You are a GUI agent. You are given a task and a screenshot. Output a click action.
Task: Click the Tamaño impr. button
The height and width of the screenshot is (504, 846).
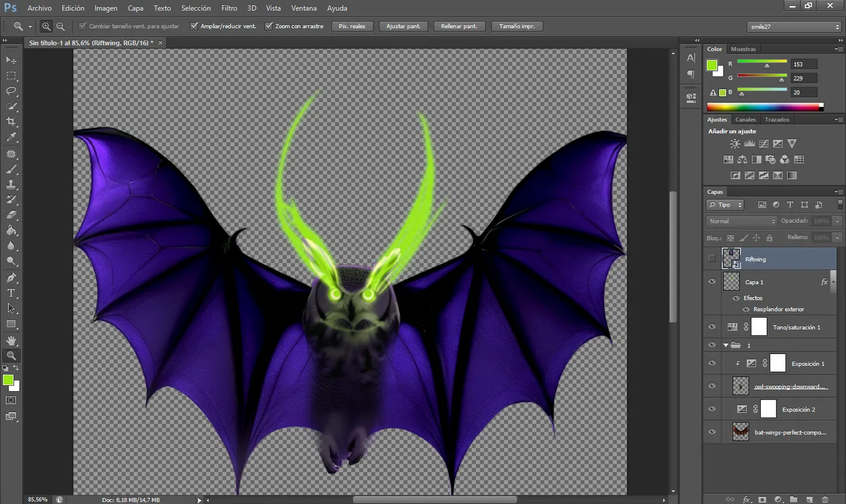tap(518, 26)
